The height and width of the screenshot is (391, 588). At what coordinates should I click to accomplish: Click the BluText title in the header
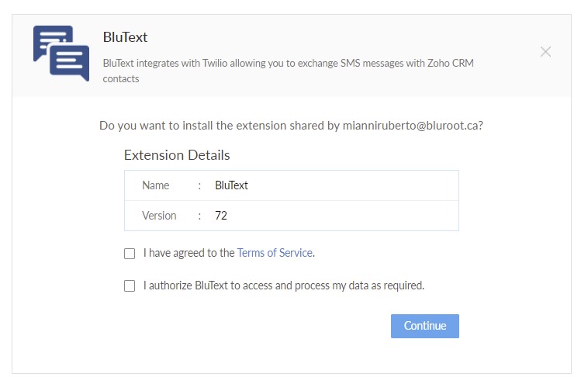(x=125, y=37)
